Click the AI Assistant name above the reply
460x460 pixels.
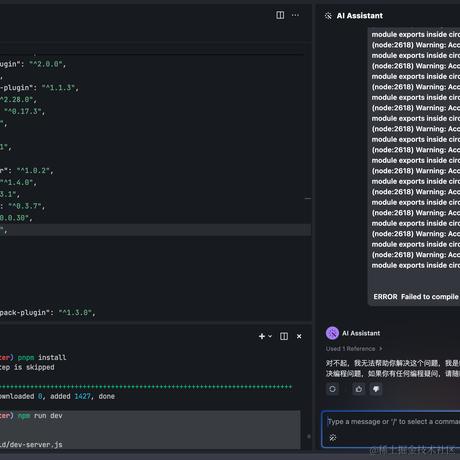pos(361,333)
